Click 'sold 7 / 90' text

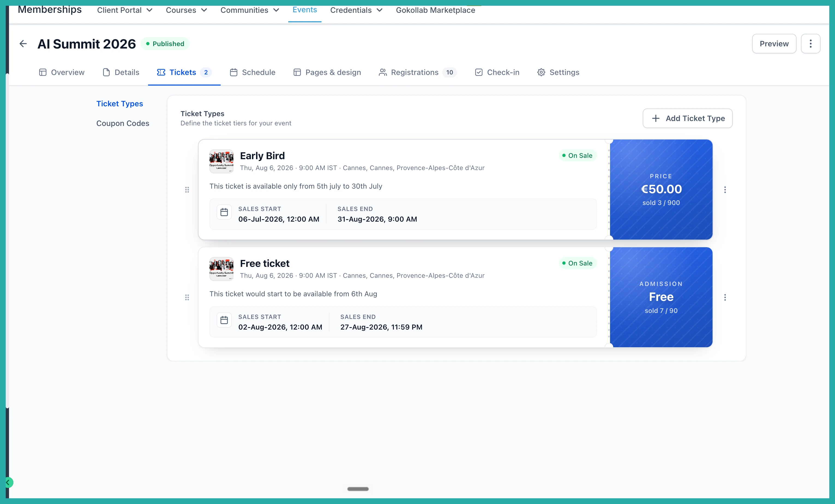click(x=661, y=310)
